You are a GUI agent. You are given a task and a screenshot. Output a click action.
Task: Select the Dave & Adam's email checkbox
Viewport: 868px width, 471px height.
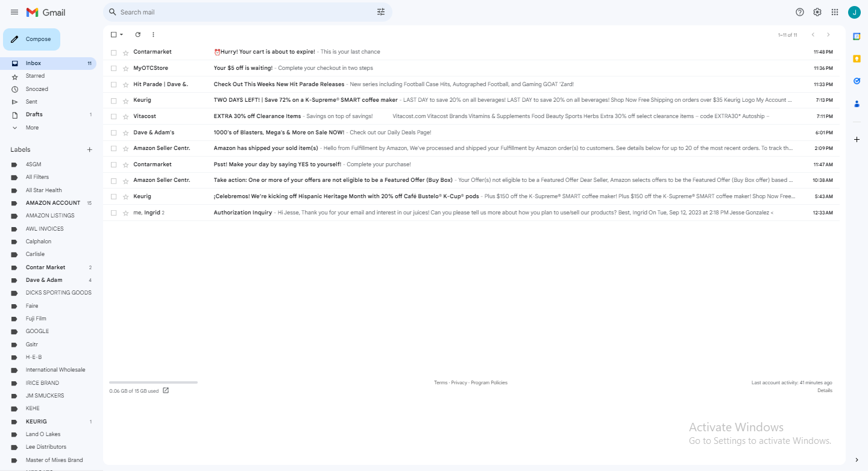[113, 133]
